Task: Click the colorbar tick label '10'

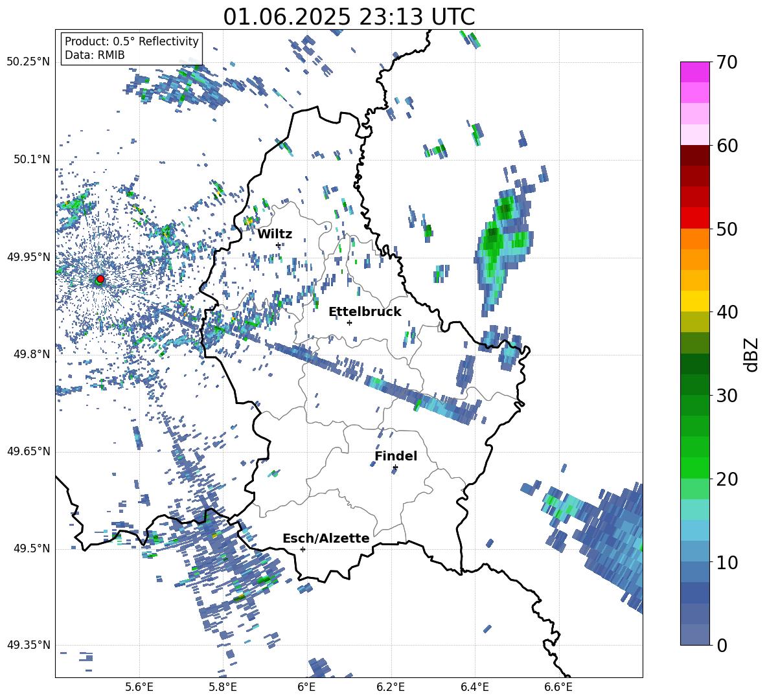Action: point(727,562)
